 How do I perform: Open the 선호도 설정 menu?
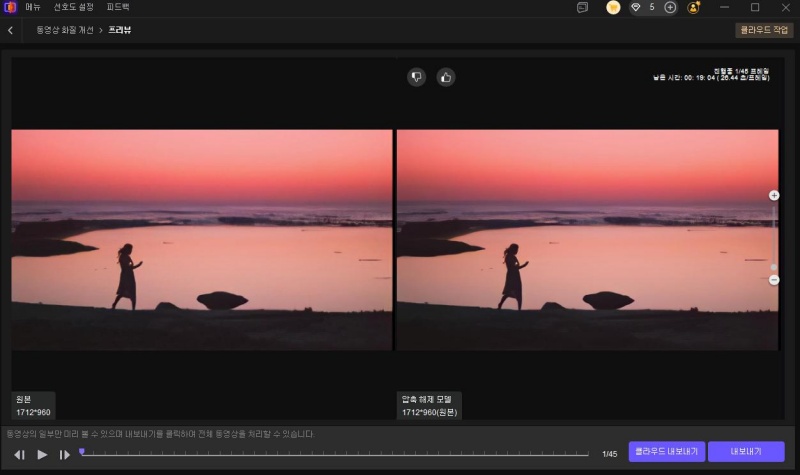pyautogui.click(x=75, y=7)
